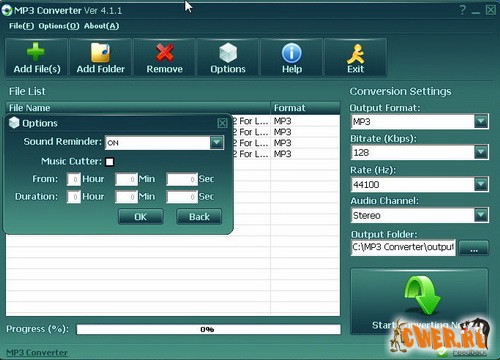The width and height of the screenshot is (500, 360).
Task: Open Help with the blue info icon
Action: tap(292, 57)
